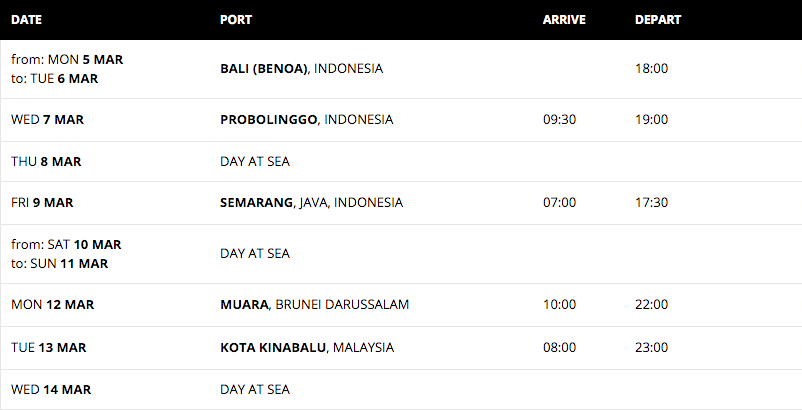Click the Day at Sea entry for 8 Mar

(x=255, y=162)
